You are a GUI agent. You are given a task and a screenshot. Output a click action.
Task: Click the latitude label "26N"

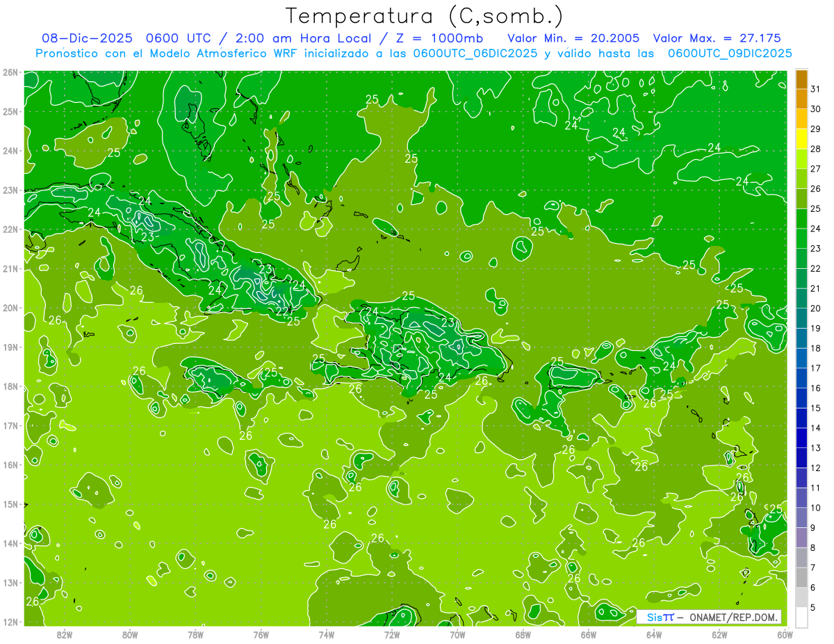[11, 72]
